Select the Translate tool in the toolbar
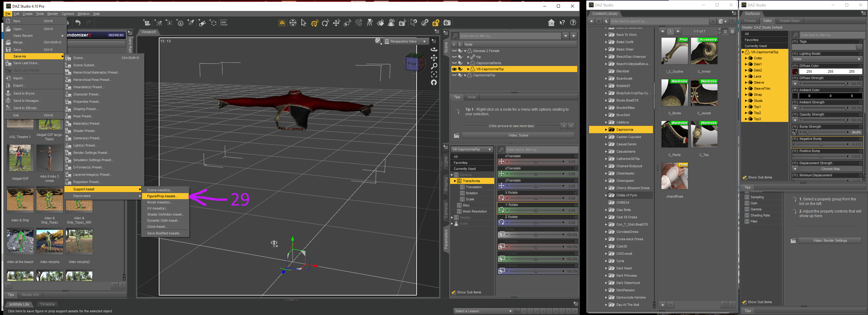 tap(336, 22)
